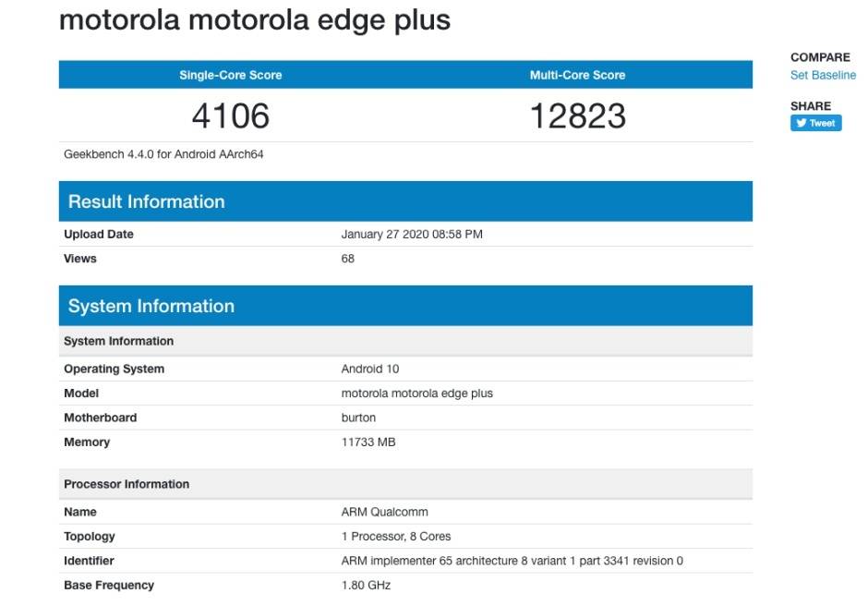The height and width of the screenshot is (606, 868).
Task: Click the Twitter bird icon
Action: tap(801, 123)
